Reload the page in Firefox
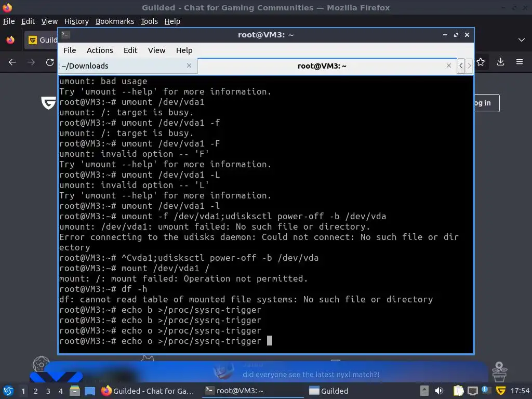This screenshot has width=532, height=399. coord(50,62)
